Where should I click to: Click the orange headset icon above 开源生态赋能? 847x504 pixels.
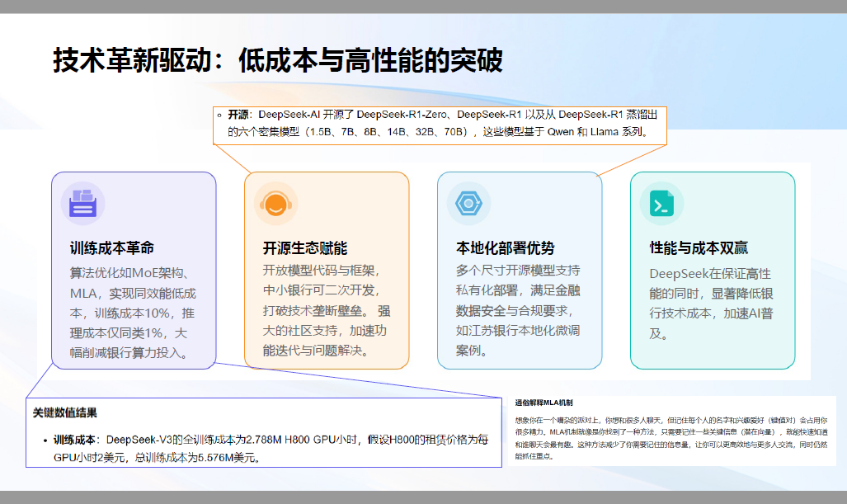pos(275,204)
